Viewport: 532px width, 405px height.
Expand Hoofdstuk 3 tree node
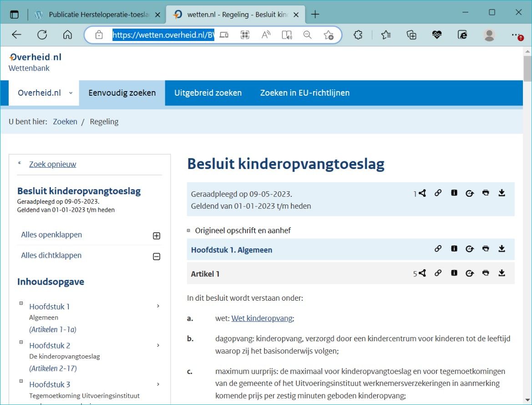pyautogui.click(x=21, y=381)
